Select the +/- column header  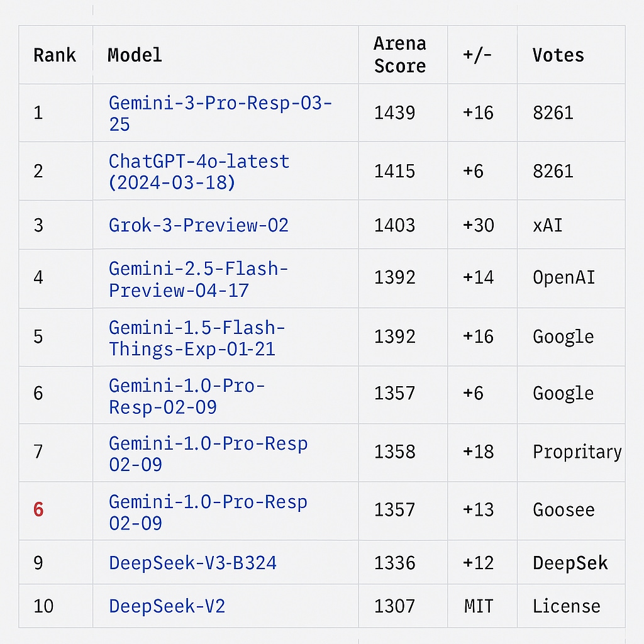pyautogui.click(x=478, y=55)
